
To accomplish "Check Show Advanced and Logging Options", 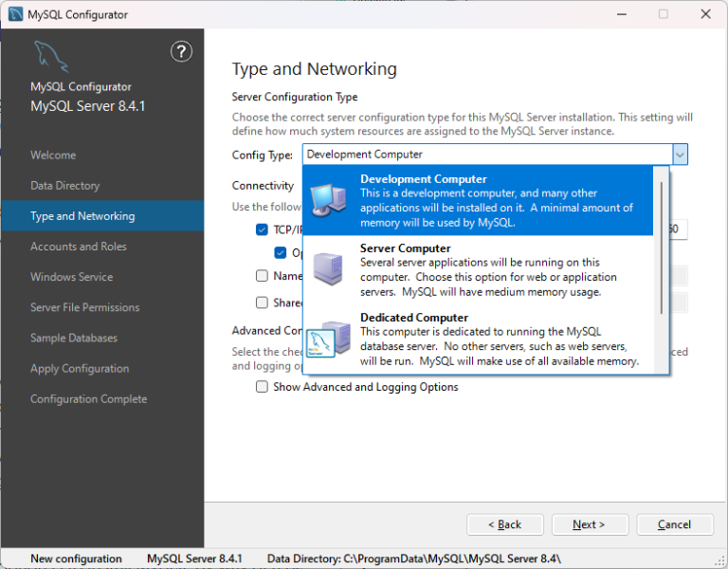I will coord(262,387).
